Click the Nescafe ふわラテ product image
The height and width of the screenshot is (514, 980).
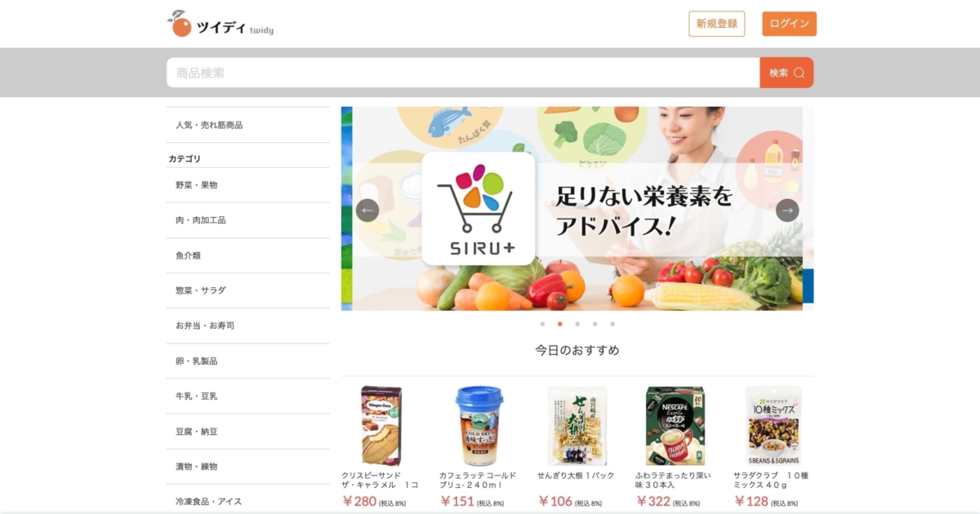(x=675, y=426)
